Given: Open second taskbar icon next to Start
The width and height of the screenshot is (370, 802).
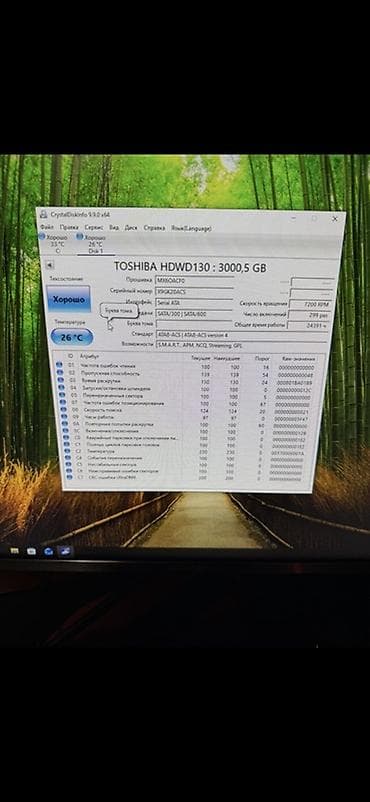Looking at the screenshot, I should [31, 551].
